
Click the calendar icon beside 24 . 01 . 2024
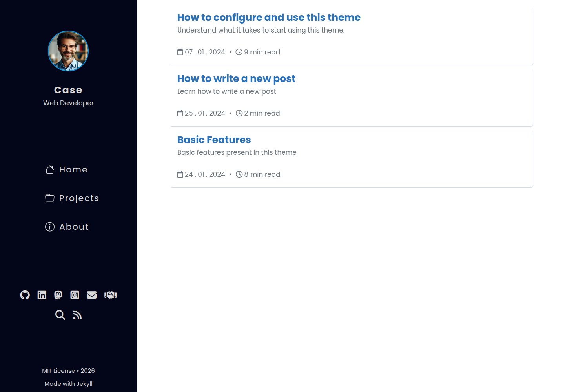[180, 174]
